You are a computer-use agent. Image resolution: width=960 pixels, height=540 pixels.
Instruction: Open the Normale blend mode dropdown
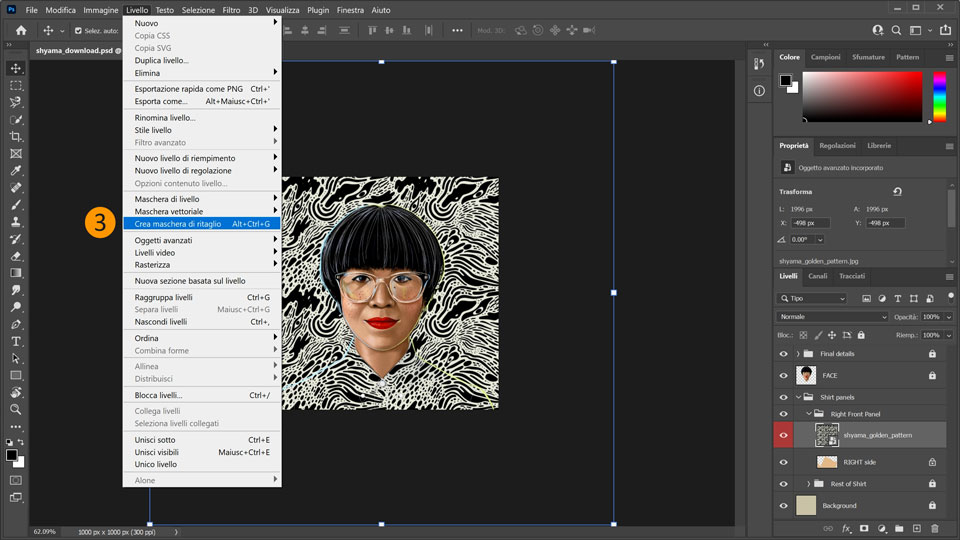(x=832, y=317)
